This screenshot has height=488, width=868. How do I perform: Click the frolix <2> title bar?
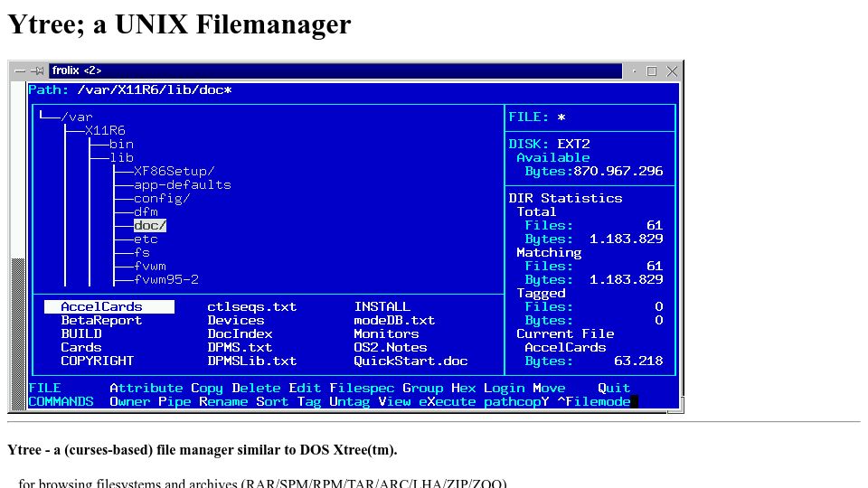coord(335,70)
